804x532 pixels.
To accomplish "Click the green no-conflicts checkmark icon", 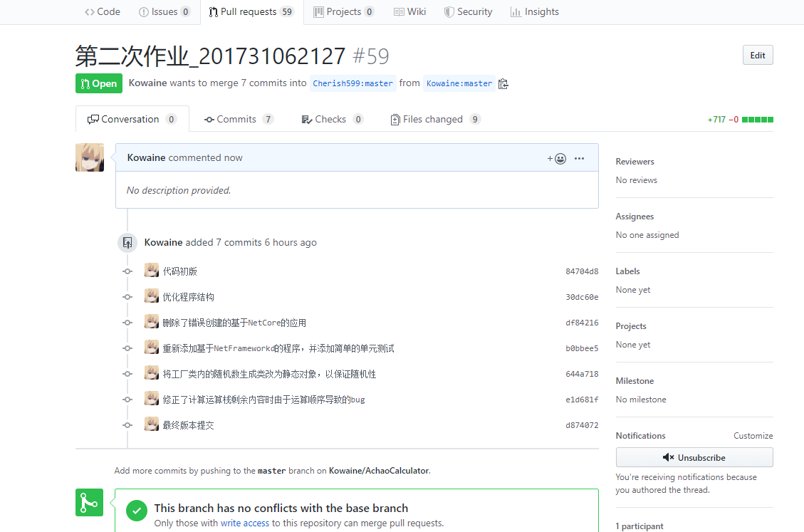I will pos(137,511).
